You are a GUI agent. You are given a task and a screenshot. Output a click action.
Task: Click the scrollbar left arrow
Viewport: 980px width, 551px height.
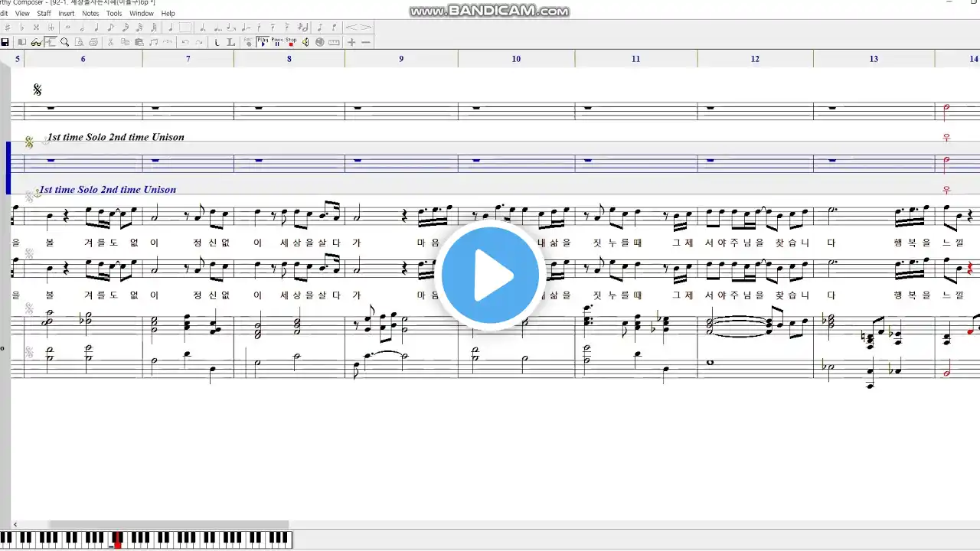[x=15, y=524]
